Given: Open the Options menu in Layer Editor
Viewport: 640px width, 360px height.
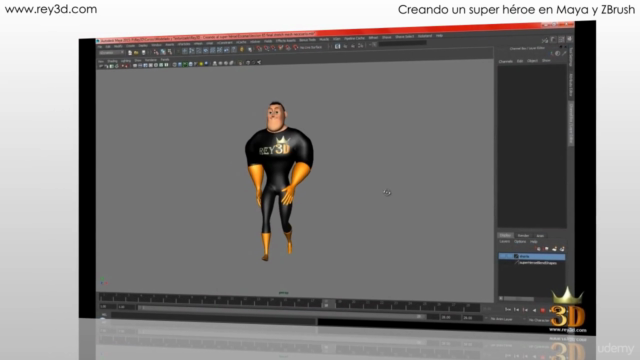Looking at the screenshot, I should click(520, 242).
